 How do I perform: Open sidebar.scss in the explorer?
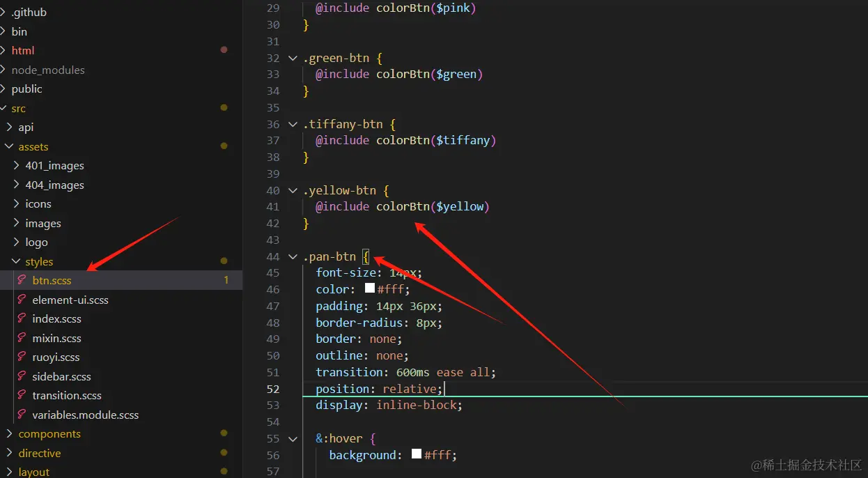(x=61, y=376)
